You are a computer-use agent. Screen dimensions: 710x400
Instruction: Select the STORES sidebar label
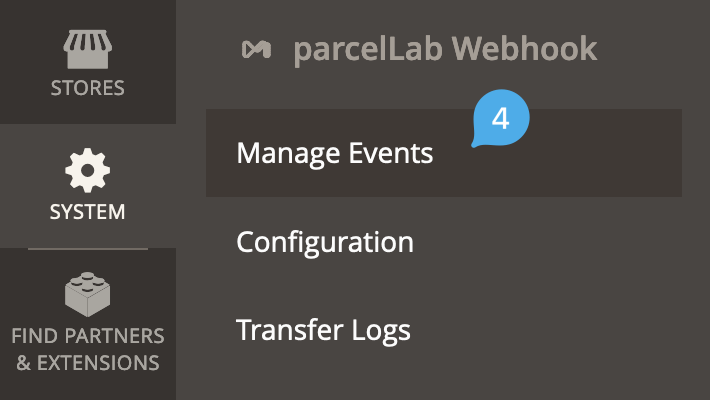(88, 88)
